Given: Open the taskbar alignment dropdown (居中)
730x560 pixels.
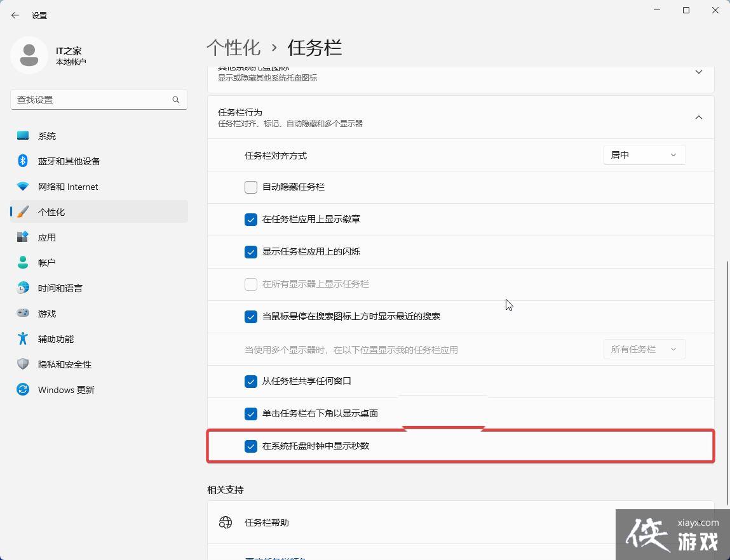Looking at the screenshot, I should pyautogui.click(x=644, y=154).
